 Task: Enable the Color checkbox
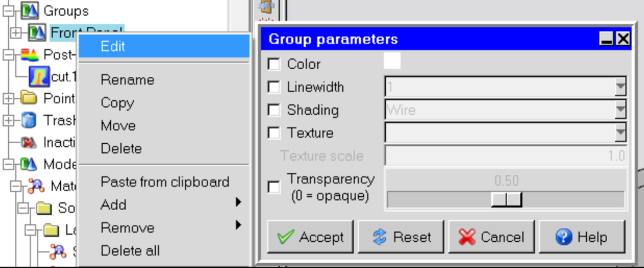coord(274,64)
